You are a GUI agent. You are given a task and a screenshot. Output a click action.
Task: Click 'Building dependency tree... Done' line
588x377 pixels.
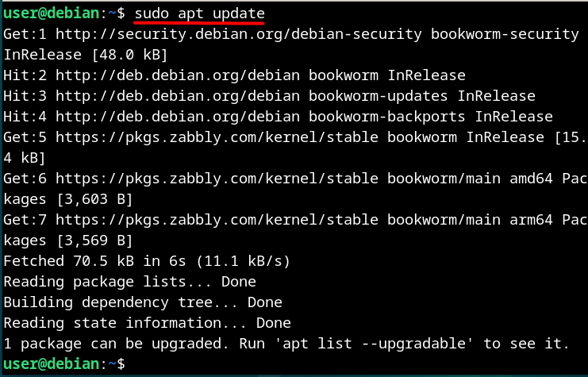(143, 302)
